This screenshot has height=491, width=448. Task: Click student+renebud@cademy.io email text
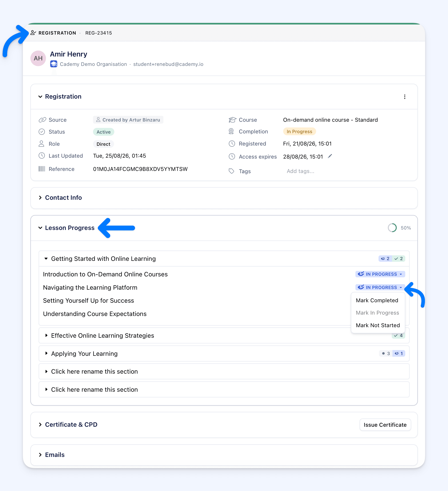168,64
